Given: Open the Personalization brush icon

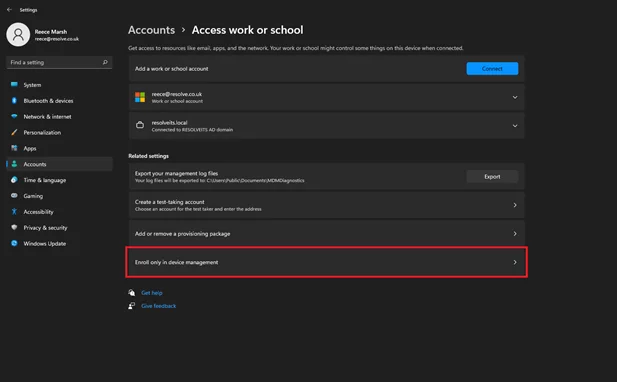Looking at the screenshot, I should 15,132.
